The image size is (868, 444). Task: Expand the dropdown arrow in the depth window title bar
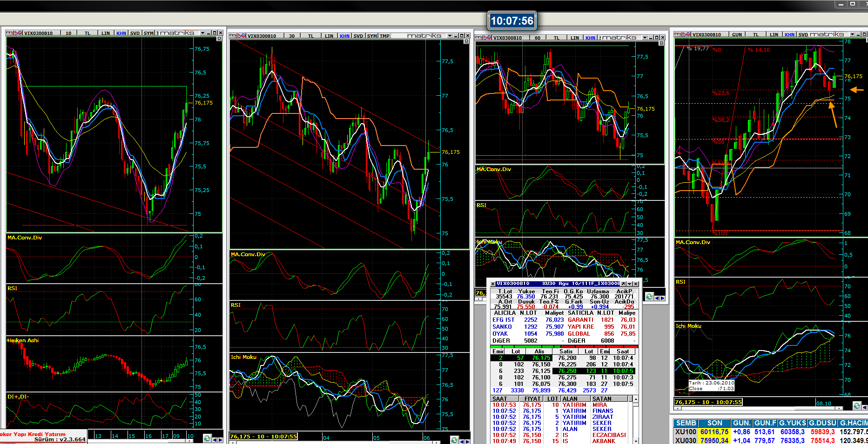point(629,284)
